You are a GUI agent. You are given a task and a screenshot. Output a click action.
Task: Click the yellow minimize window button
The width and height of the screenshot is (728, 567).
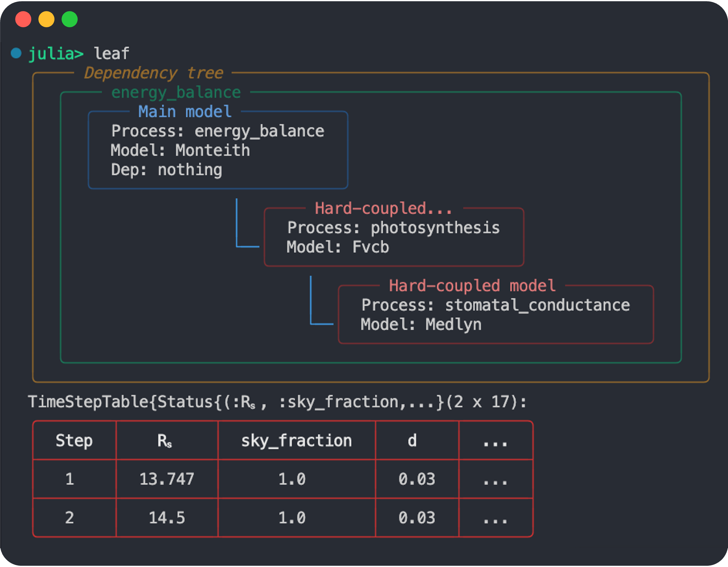[46, 19]
